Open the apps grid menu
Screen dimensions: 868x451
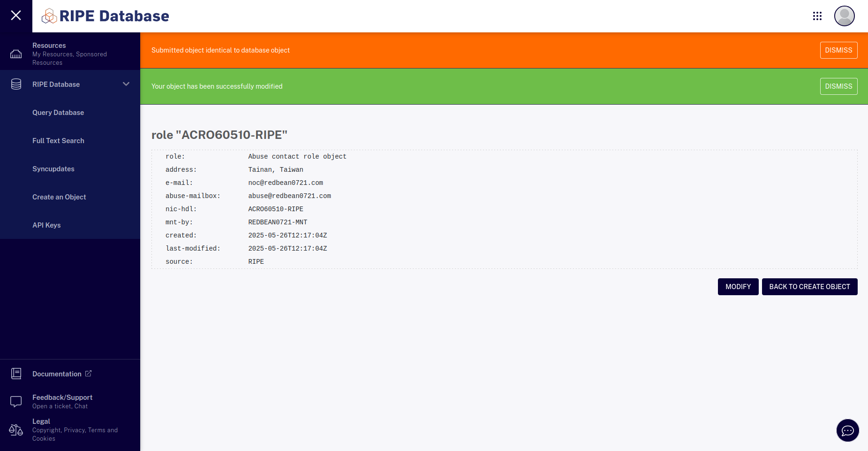(817, 16)
